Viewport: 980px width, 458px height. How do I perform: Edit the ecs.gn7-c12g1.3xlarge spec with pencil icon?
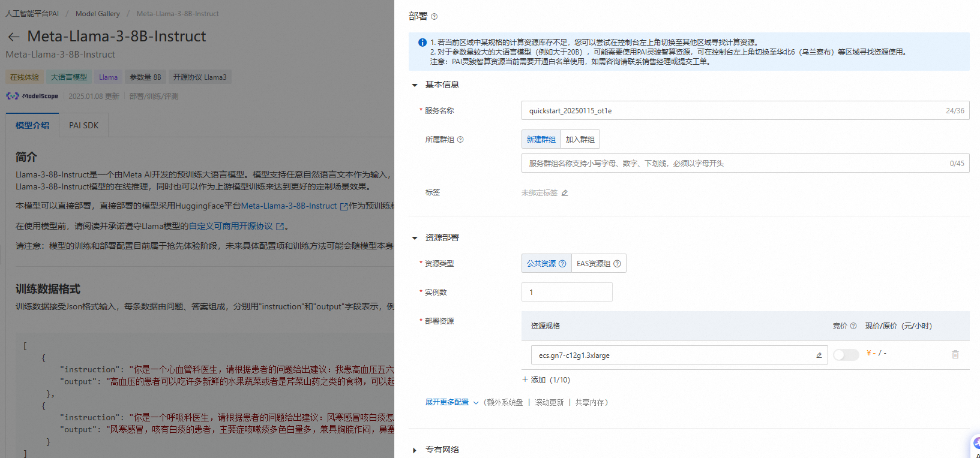pyautogui.click(x=819, y=355)
